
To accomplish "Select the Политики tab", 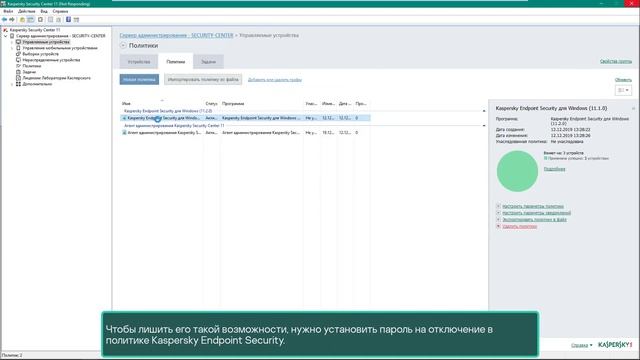I will (176, 62).
